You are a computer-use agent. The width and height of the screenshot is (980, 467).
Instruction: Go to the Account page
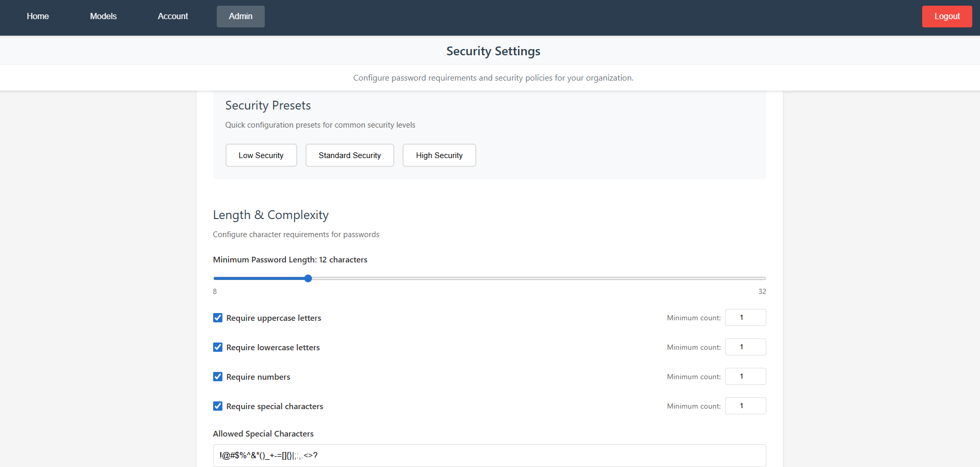[x=172, y=16]
